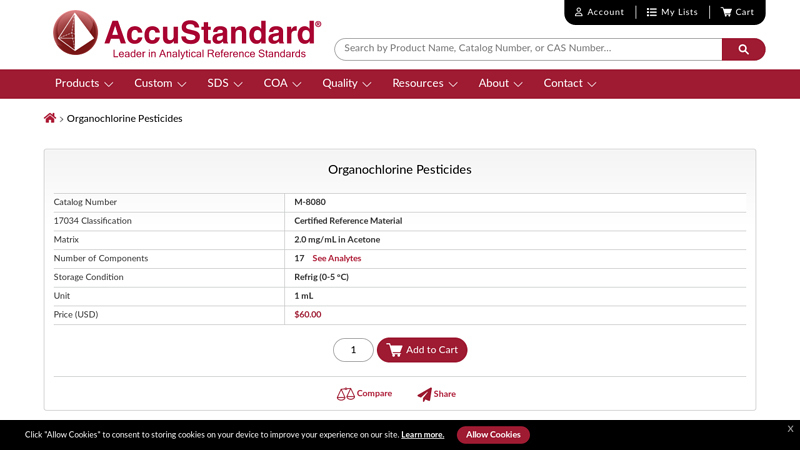
Task: Expand the About menu
Action: click(x=500, y=83)
